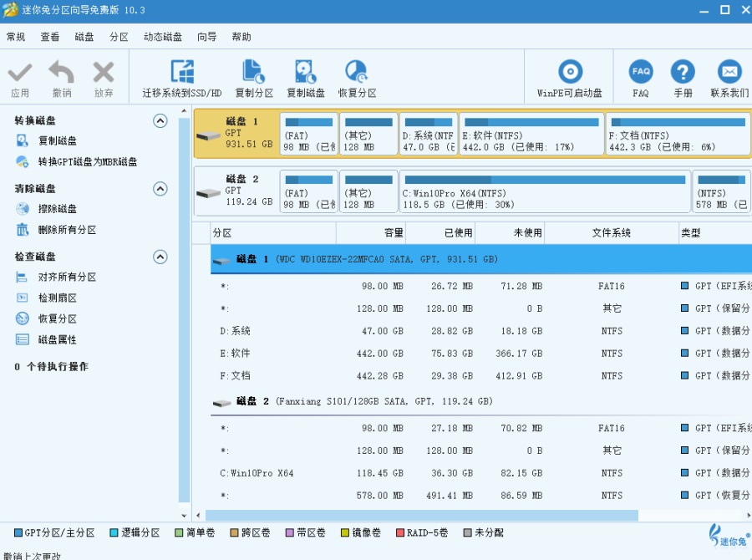
Task: Open the 手册 help manual icon
Action: coord(683,72)
